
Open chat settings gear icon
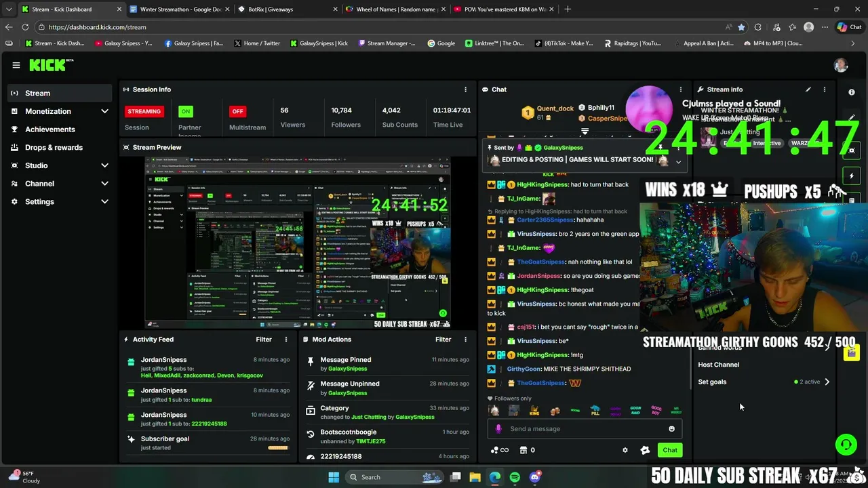(x=625, y=450)
